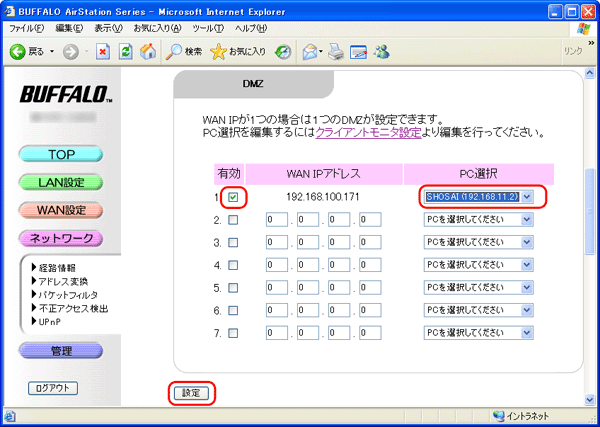Enable DMZ row 2 checkbox

(x=233, y=220)
